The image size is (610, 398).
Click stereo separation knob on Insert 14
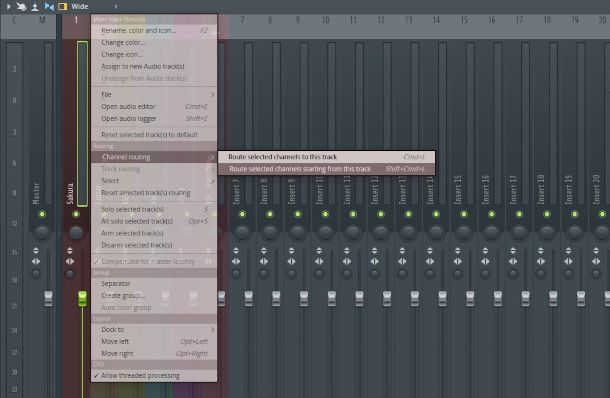coord(430,274)
